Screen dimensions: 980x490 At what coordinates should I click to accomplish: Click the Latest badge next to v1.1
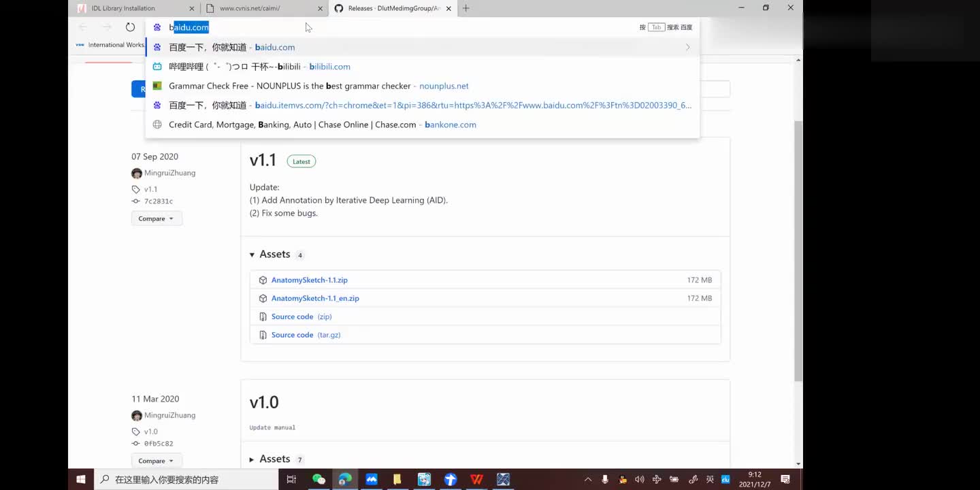point(301,161)
